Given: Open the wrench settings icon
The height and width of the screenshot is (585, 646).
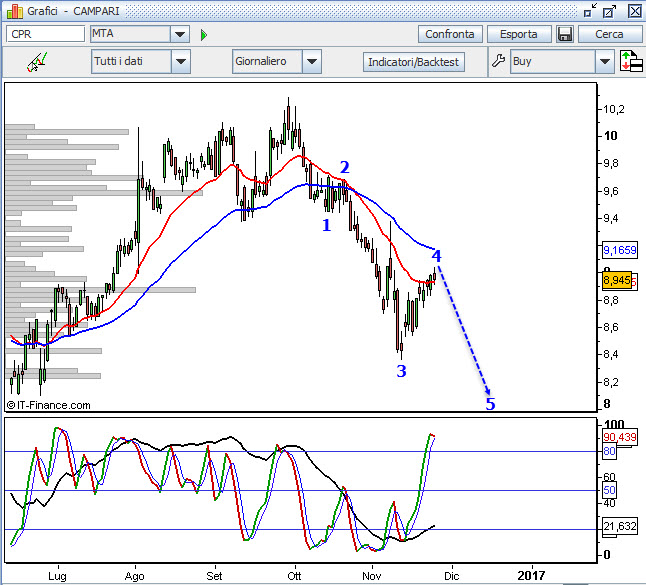Looking at the screenshot, I should [499, 61].
